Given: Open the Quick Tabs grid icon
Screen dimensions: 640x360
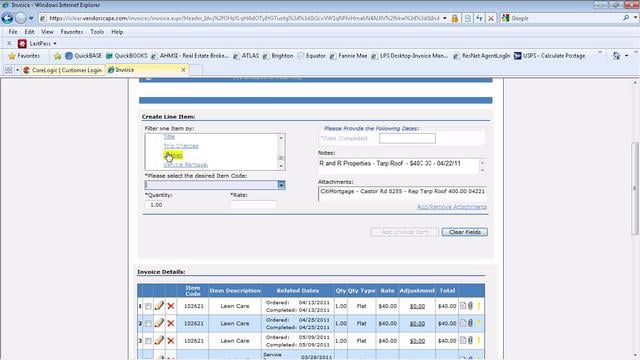Looking at the screenshot, I should pos(9,70).
